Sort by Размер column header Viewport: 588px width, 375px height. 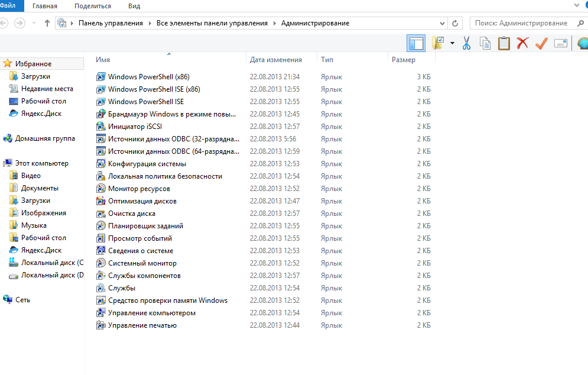coord(404,60)
